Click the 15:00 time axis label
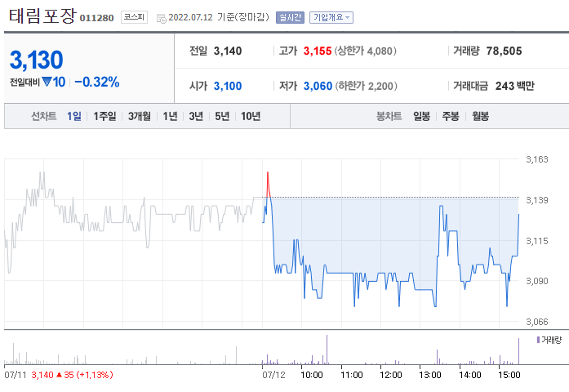The height and width of the screenshot is (392, 569). (509, 375)
